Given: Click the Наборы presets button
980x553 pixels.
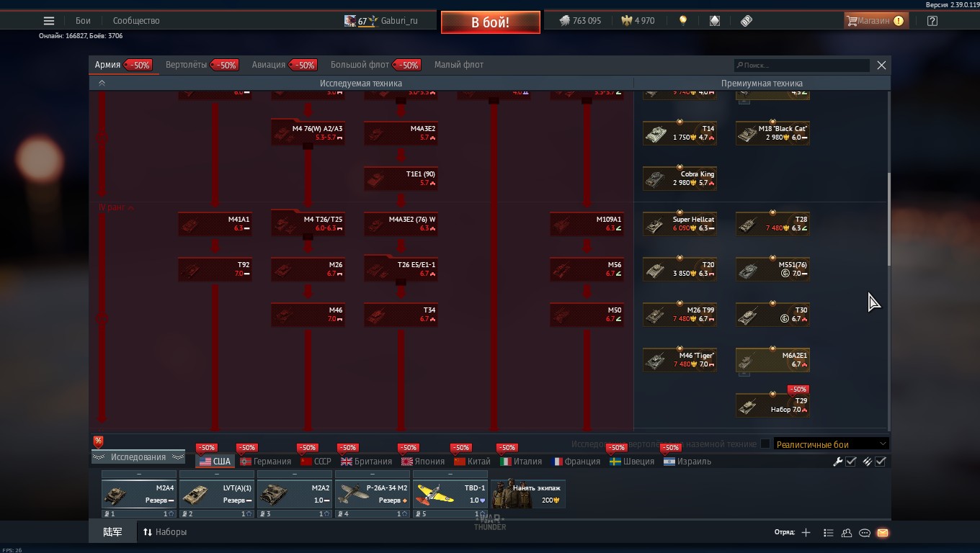Looking at the screenshot, I should 165,532.
